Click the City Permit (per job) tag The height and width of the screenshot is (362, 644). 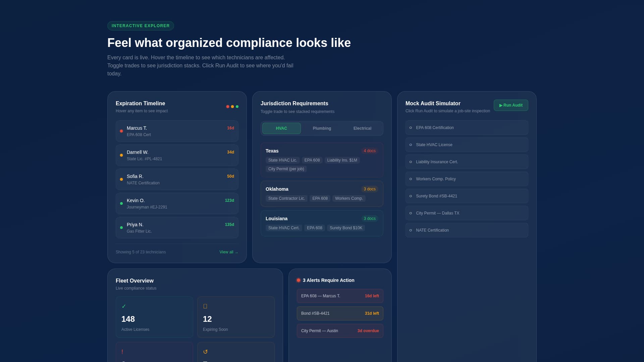tap(286, 169)
